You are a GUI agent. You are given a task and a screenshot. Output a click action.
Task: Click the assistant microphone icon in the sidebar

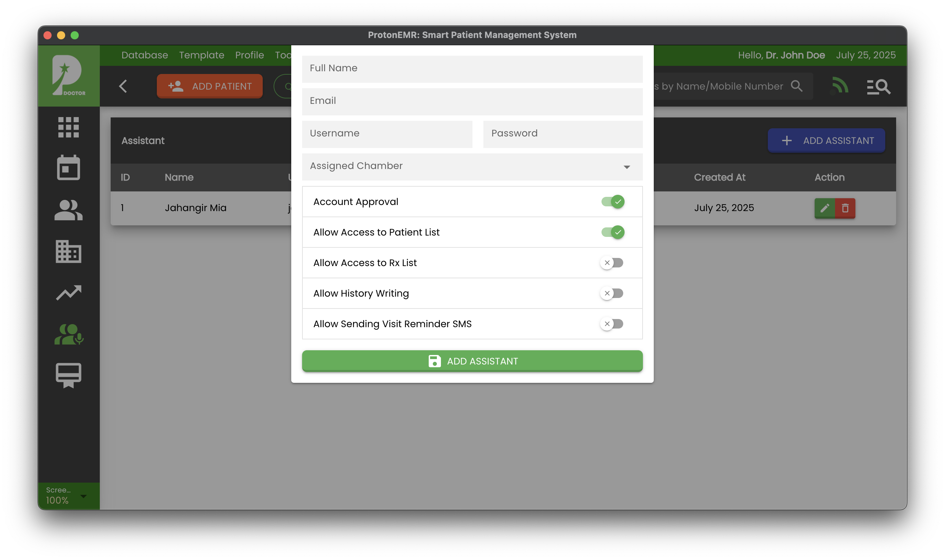point(69,334)
